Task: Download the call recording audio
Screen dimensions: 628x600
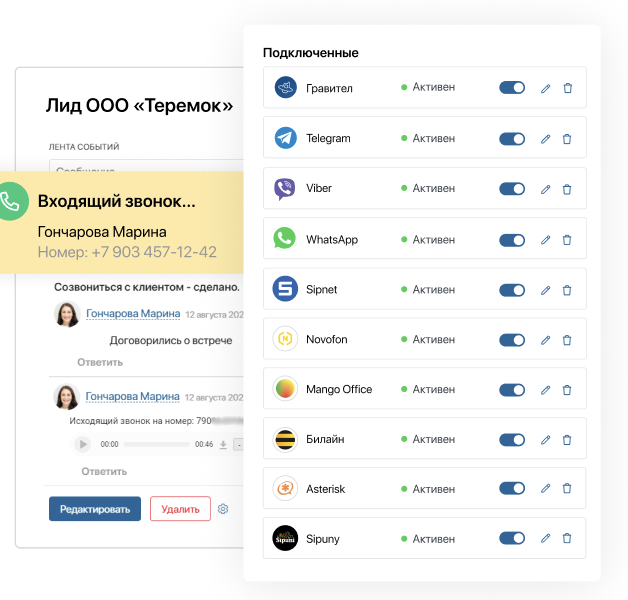Action: coord(223,444)
